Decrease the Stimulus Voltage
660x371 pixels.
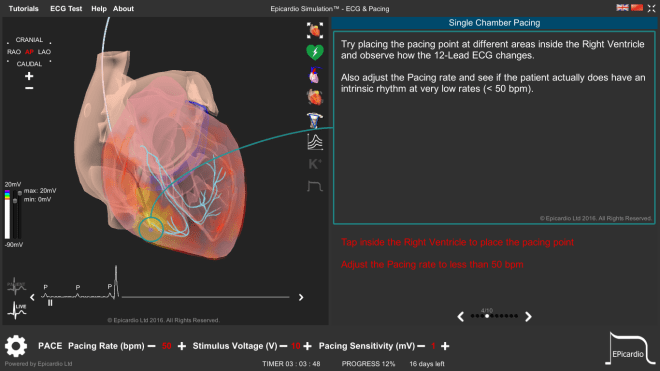[283, 346]
